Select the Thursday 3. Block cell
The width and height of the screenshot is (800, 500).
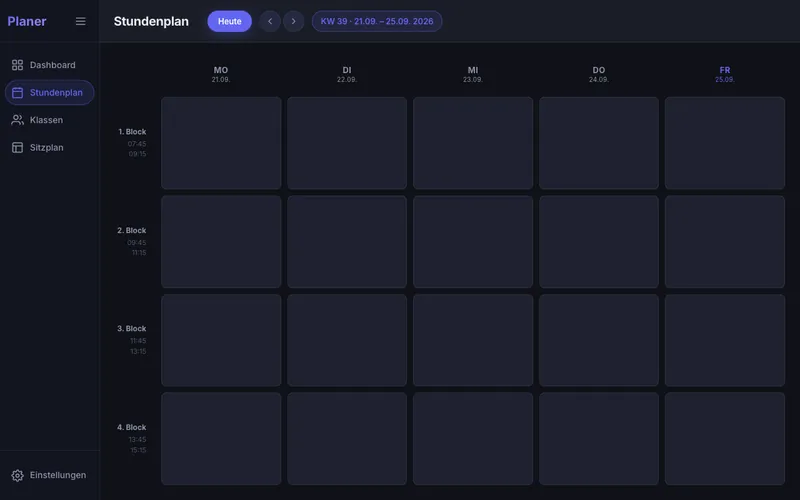599,340
